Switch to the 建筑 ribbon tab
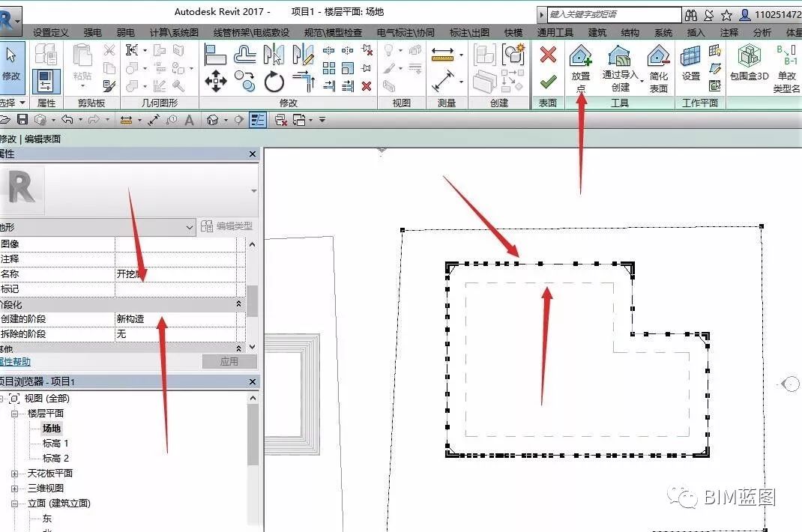802x532 pixels. [597, 33]
